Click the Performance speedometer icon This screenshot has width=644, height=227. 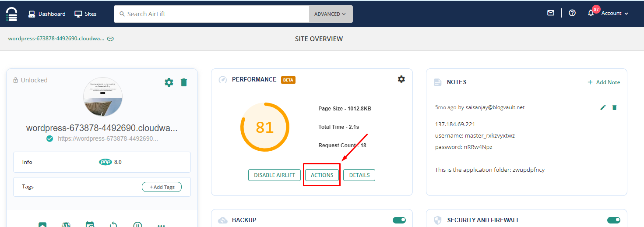[x=223, y=80]
